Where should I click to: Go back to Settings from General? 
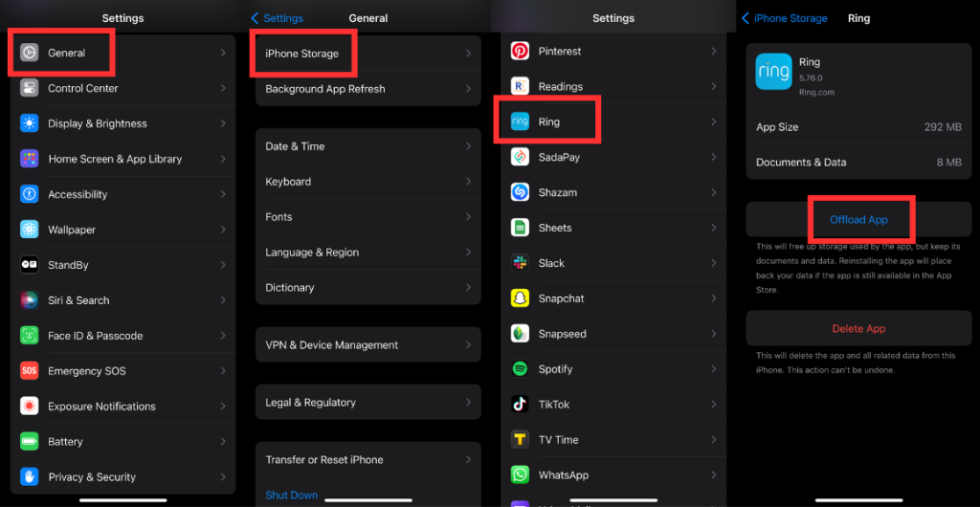tap(278, 18)
